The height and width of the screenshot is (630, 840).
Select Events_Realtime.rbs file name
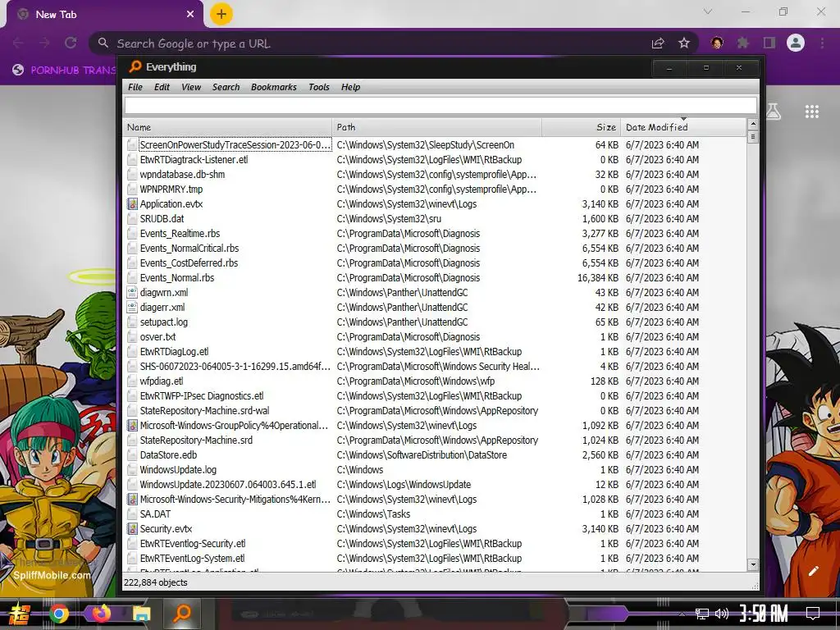pyautogui.click(x=180, y=234)
